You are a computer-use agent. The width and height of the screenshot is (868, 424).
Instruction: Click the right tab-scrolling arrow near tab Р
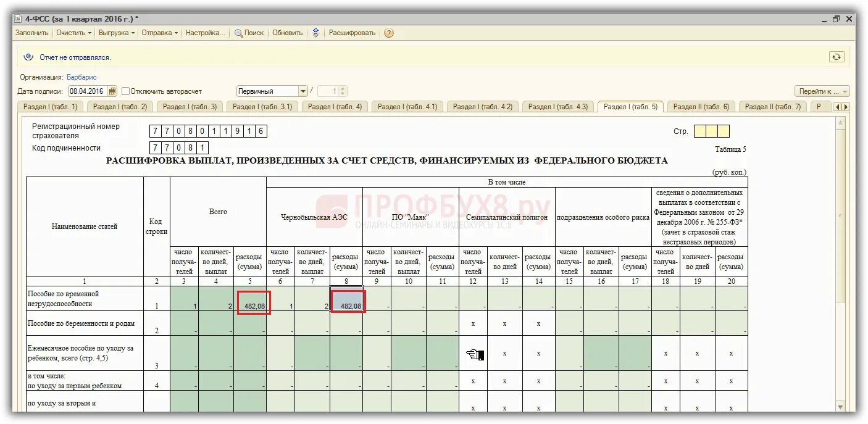coord(846,107)
